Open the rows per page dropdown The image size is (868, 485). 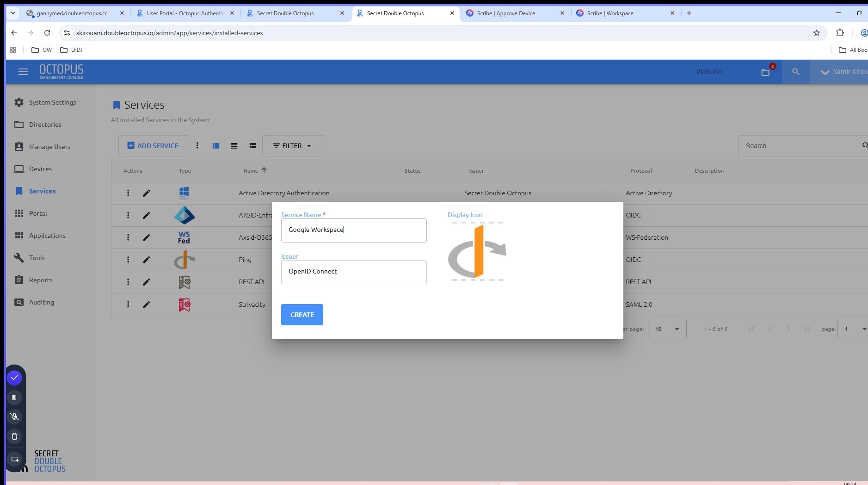[x=667, y=329]
